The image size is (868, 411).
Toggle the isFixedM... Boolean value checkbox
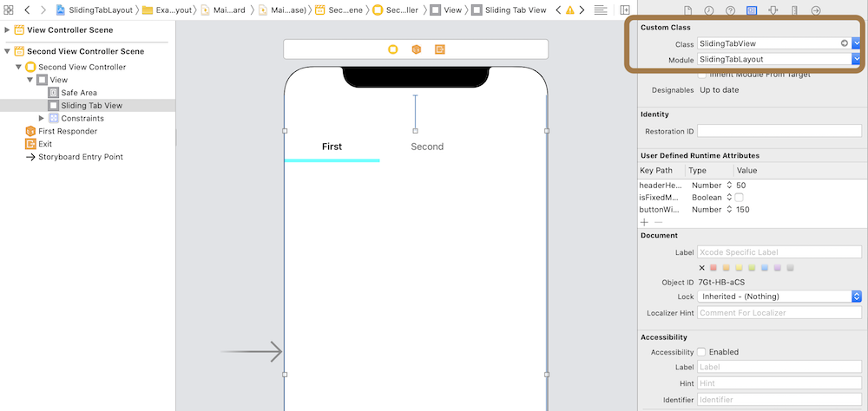[x=740, y=198]
